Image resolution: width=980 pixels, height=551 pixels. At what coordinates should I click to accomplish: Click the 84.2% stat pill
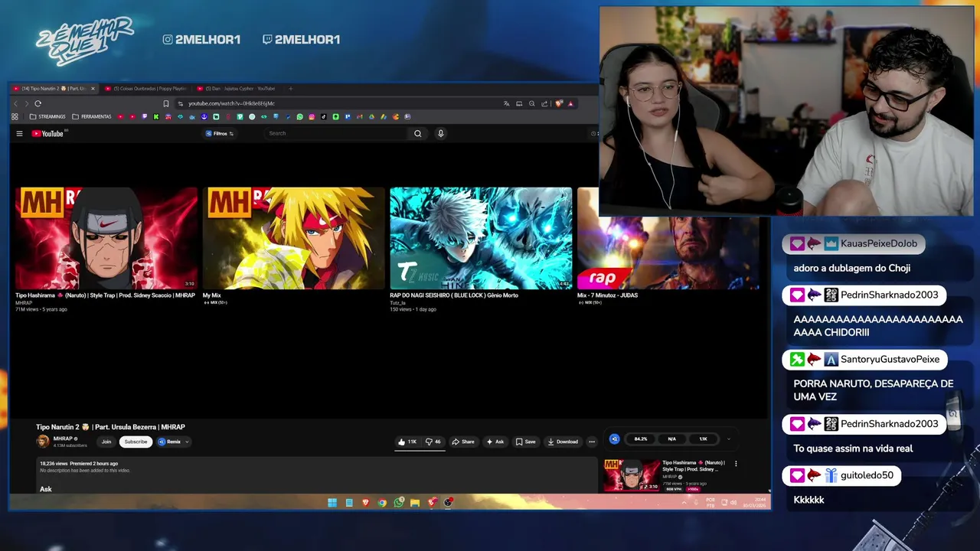(x=641, y=439)
